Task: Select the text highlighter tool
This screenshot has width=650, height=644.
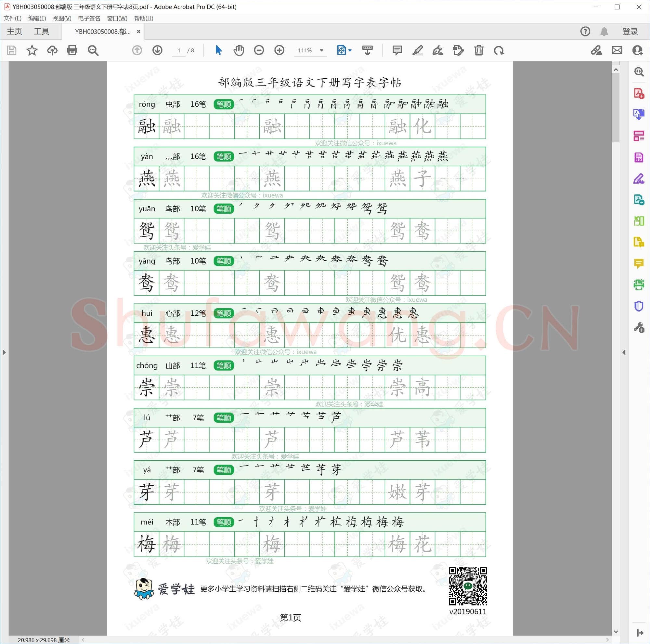Action: [418, 50]
